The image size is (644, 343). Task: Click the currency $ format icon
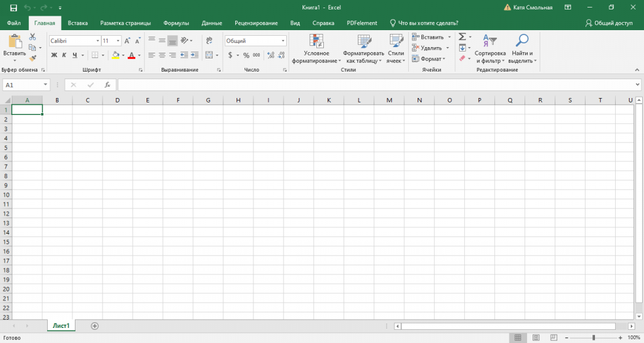click(230, 55)
